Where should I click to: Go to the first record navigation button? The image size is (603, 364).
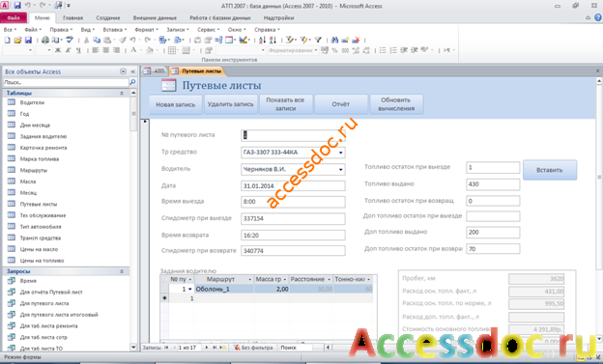click(166, 348)
